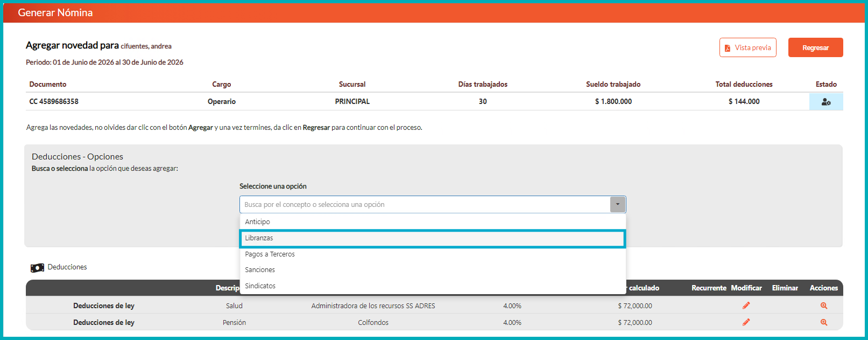868x340 pixels.
Task: Click the concept search field
Action: click(425, 205)
